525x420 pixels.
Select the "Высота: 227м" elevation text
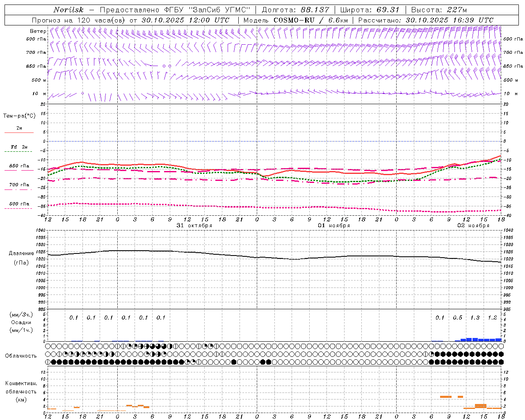point(439,10)
